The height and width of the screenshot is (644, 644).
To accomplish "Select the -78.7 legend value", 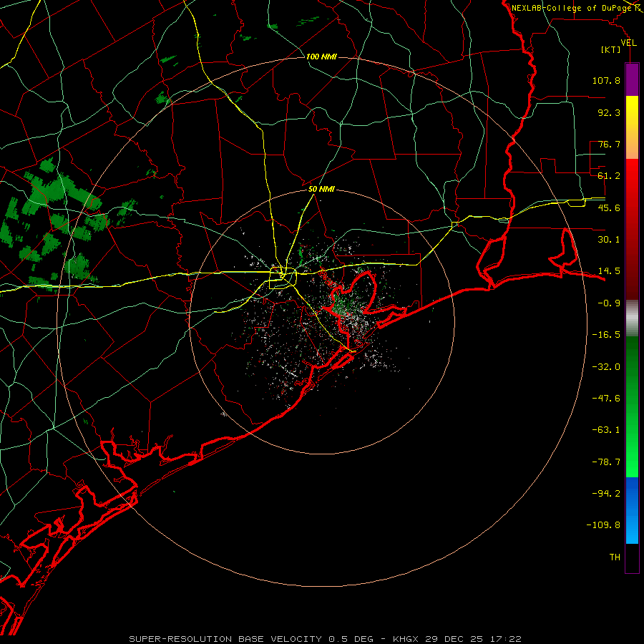I will 606,462.
